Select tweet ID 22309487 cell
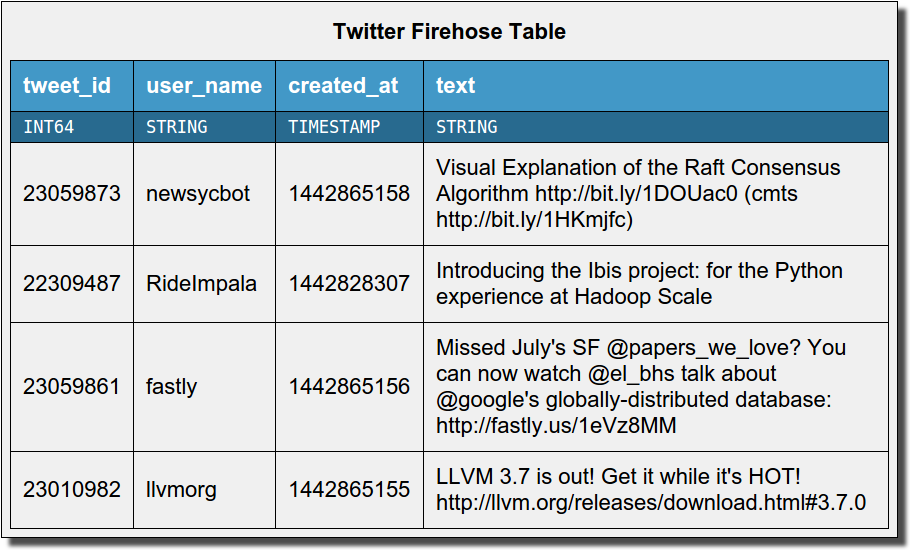 [71, 283]
